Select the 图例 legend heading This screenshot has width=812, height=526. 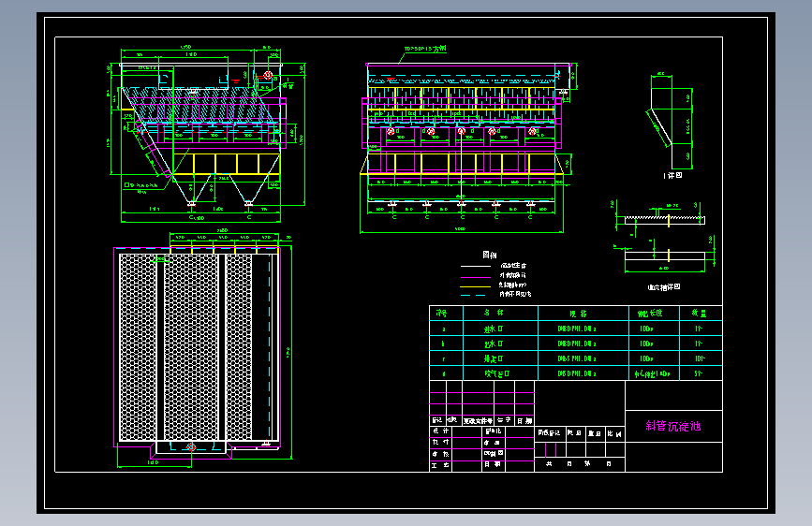tap(490, 255)
